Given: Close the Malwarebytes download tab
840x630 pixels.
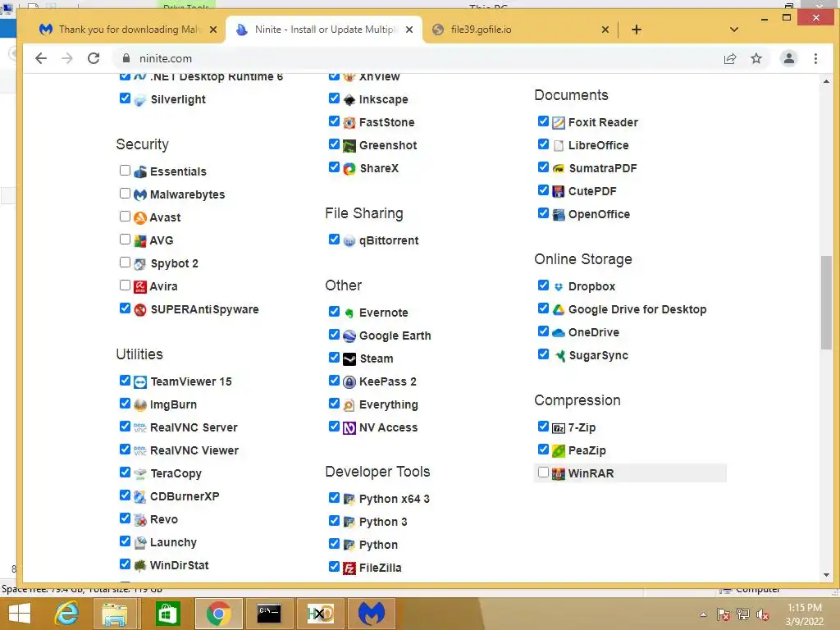Looking at the screenshot, I should pyautogui.click(x=213, y=30).
